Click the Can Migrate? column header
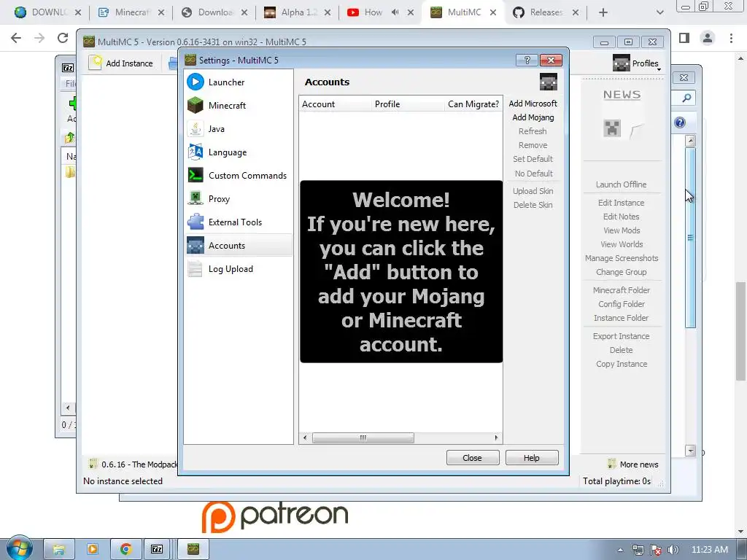 pos(473,104)
